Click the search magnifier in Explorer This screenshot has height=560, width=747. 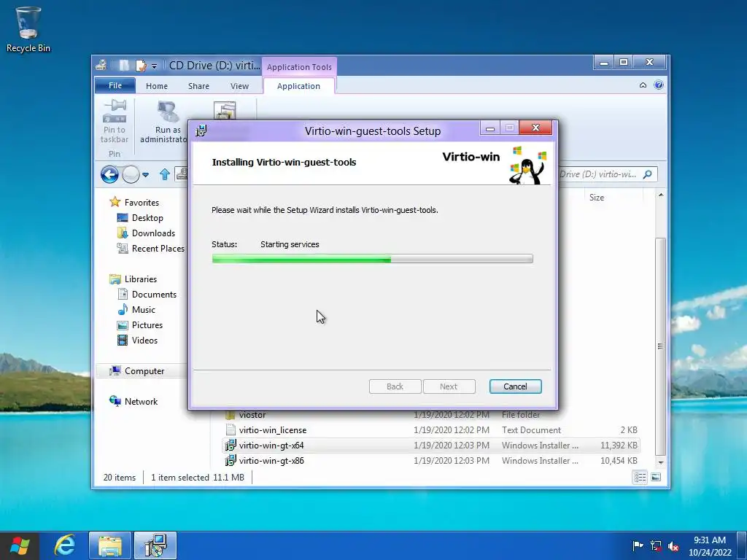coord(647,174)
